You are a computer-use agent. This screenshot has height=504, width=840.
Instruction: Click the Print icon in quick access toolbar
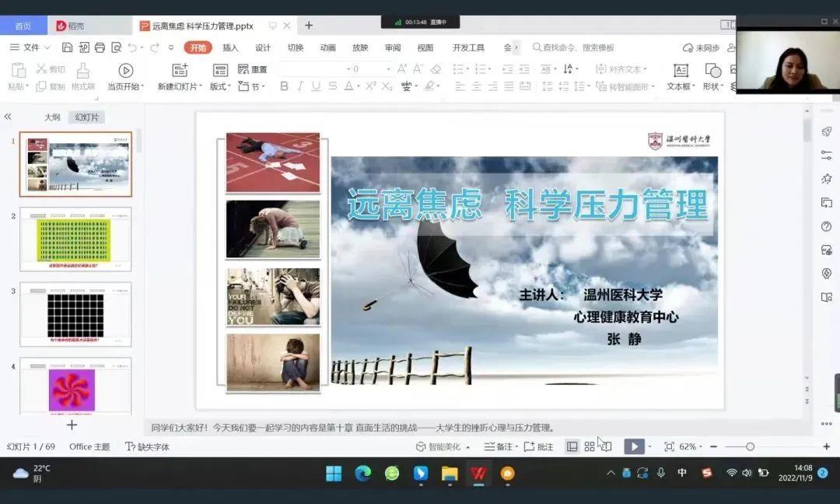100,47
